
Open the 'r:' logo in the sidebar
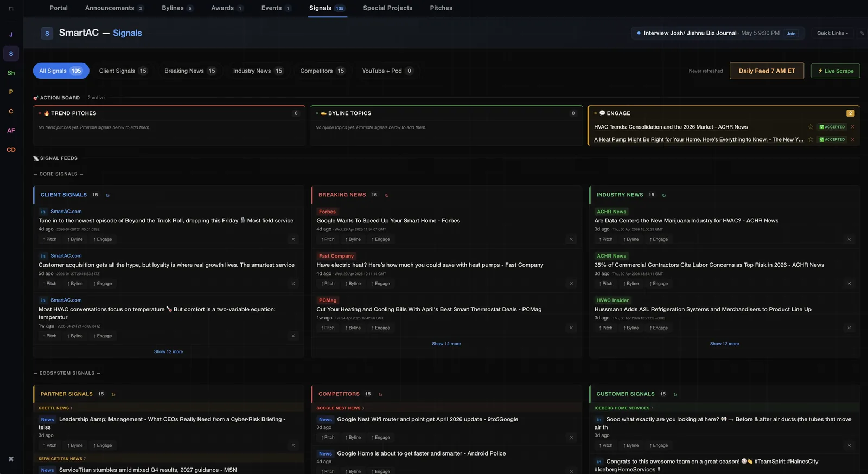click(11, 8)
